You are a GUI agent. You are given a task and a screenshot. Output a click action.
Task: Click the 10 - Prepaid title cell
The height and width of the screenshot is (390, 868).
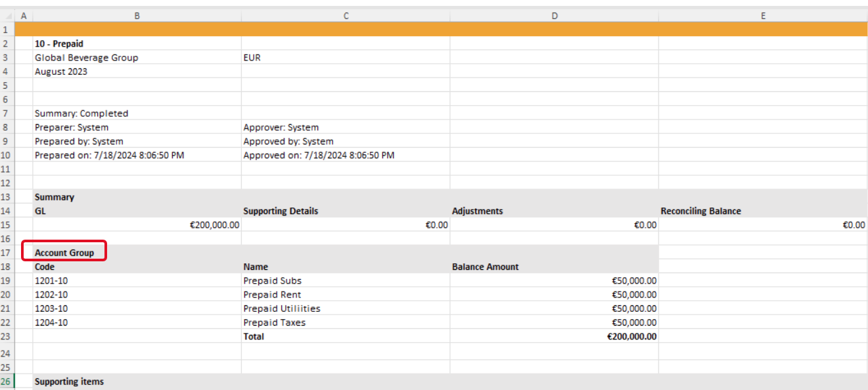click(x=137, y=44)
